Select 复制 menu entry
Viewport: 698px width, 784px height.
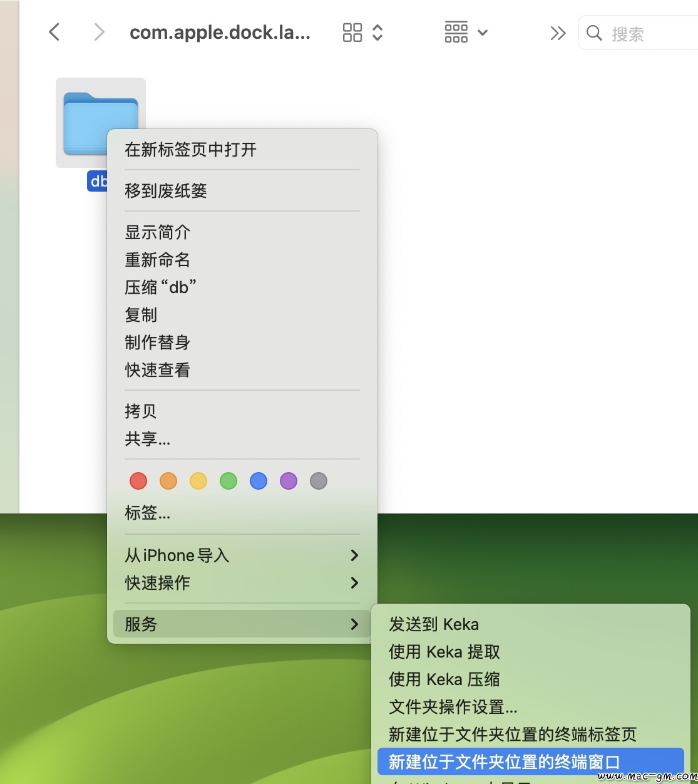[242, 315]
